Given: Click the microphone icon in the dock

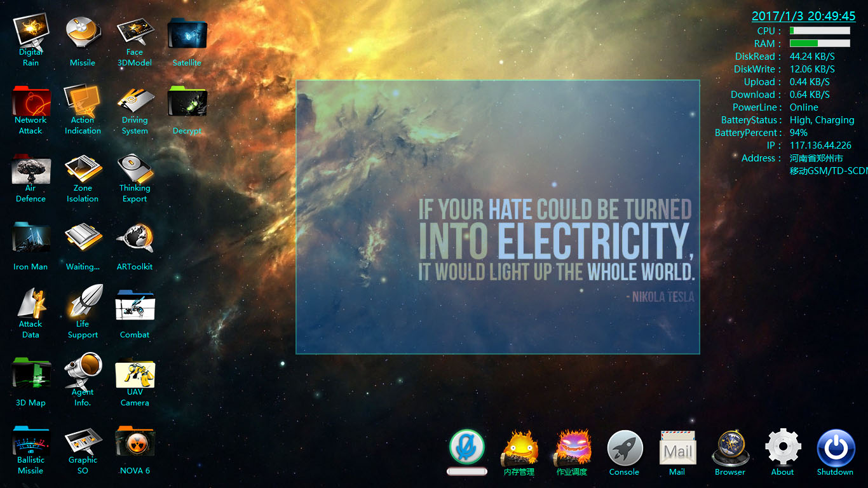Looking at the screenshot, I should click(x=467, y=447).
